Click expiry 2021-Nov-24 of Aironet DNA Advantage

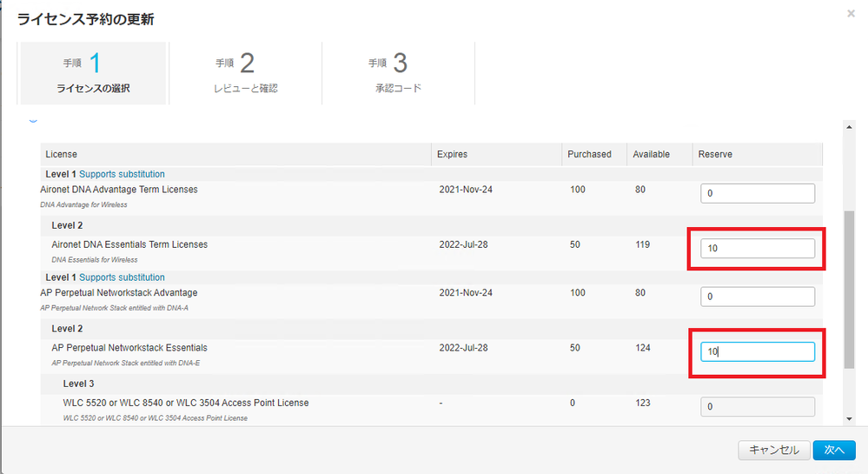point(466,190)
